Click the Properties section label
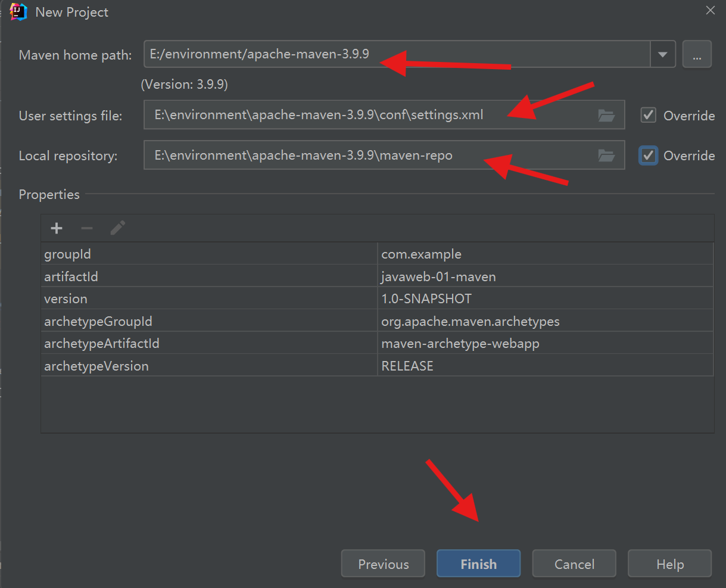The image size is (726, 588). click(49, 194)
